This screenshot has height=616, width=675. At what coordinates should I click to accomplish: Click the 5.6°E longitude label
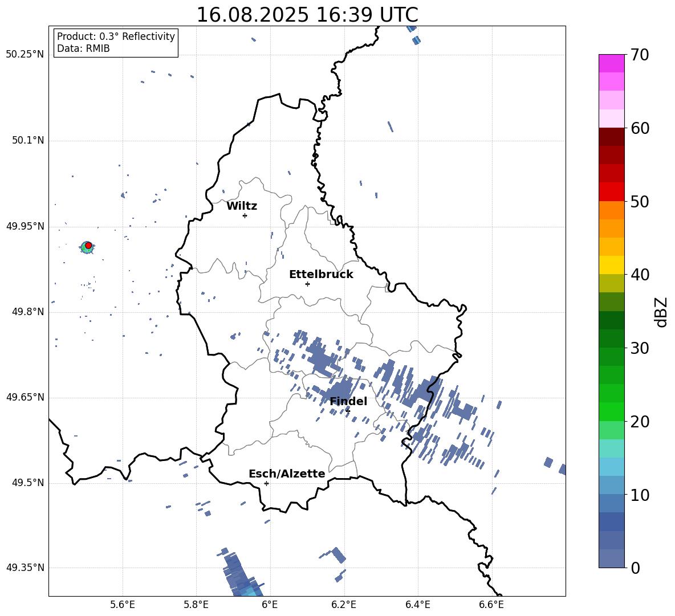coord(123,605)
